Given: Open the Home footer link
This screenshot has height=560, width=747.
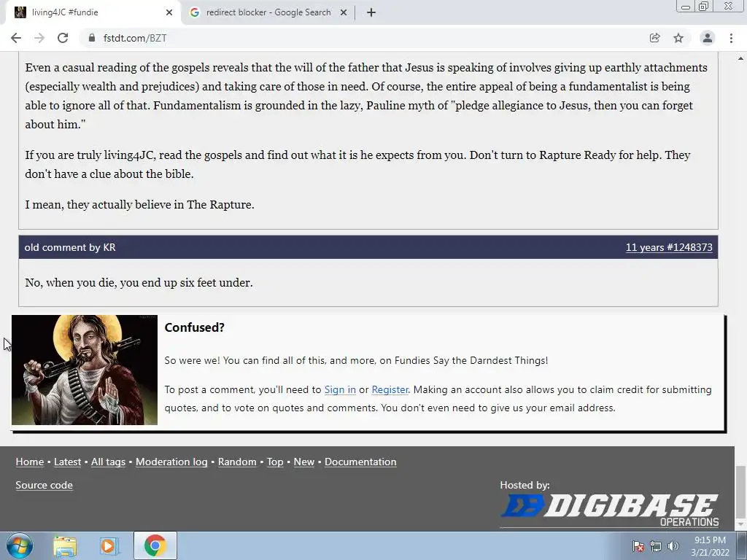Looking at the screenshot, I should pos(29,462).
